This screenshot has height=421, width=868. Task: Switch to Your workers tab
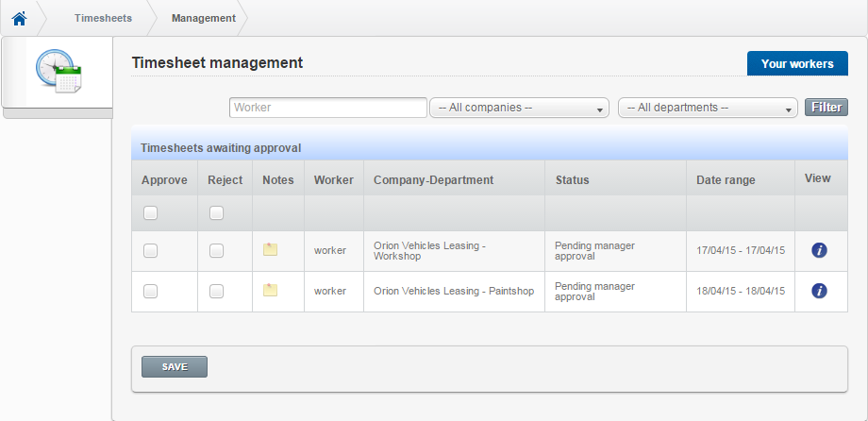797,63
